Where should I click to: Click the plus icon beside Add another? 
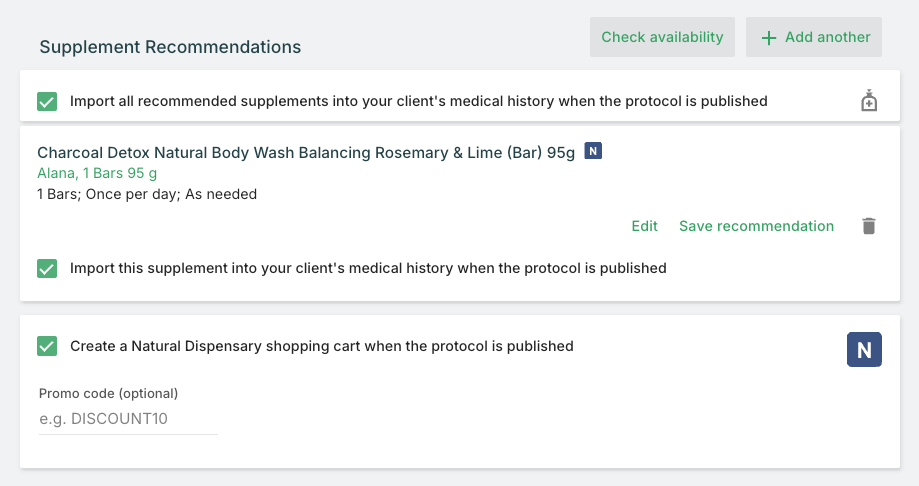tap(768, 38)
